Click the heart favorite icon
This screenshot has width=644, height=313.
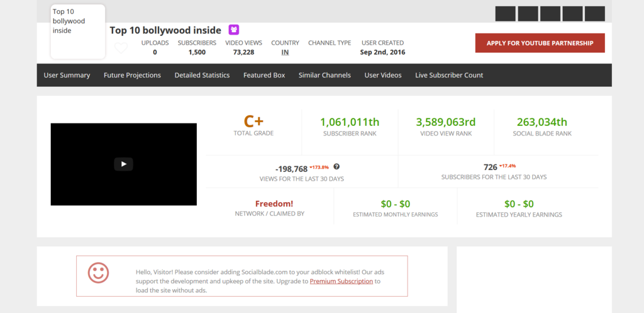click(x=121, y=48)
